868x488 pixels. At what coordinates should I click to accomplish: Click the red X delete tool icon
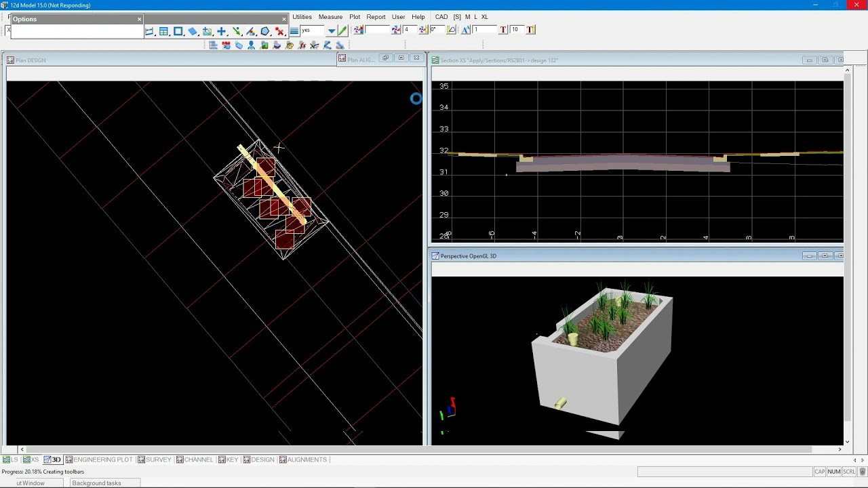279,31
